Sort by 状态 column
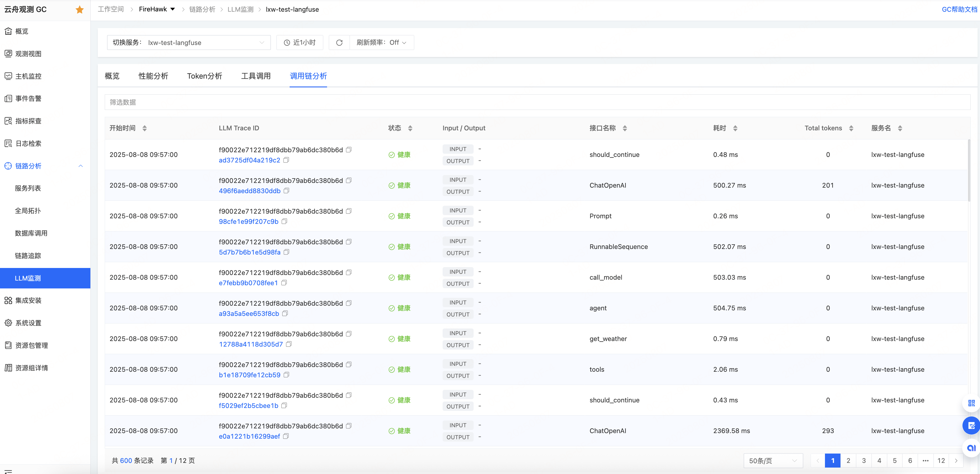 [x=410, y=129]
